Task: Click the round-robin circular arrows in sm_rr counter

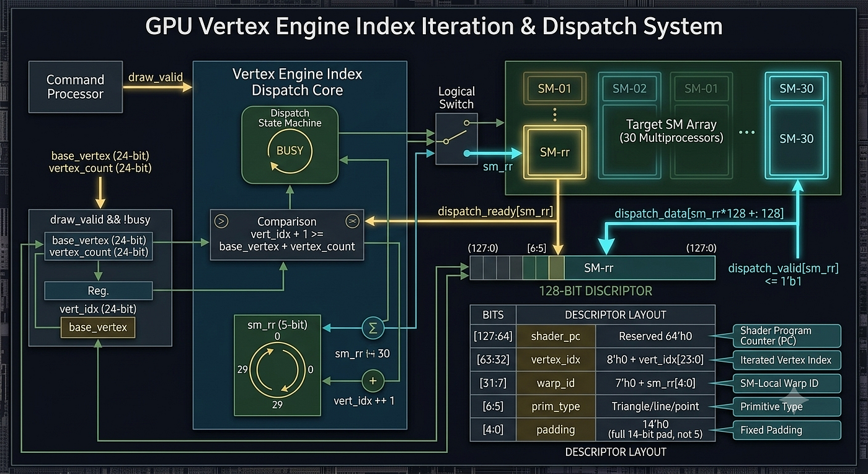Action: tap(277, 371)
